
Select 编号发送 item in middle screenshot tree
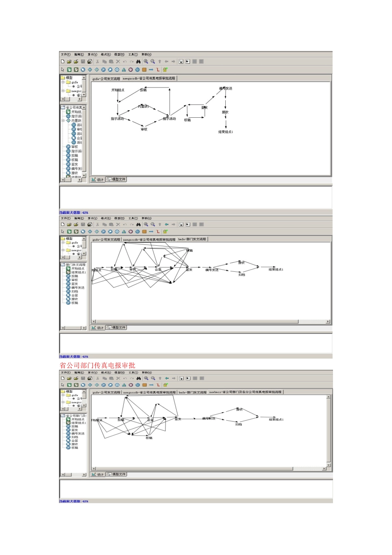click(x=78, y=287)
